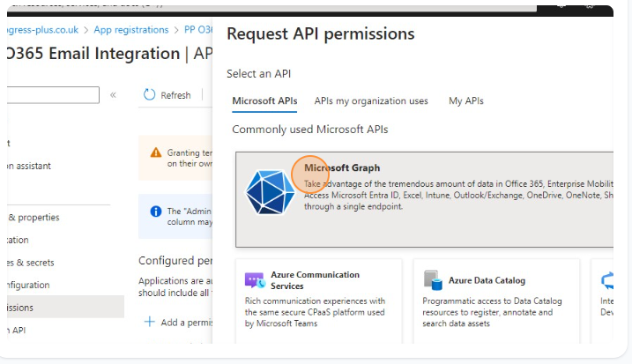Click the circular Refresh arrow icon
Viewport: 632px width, 364px height.
pos(149,95)
